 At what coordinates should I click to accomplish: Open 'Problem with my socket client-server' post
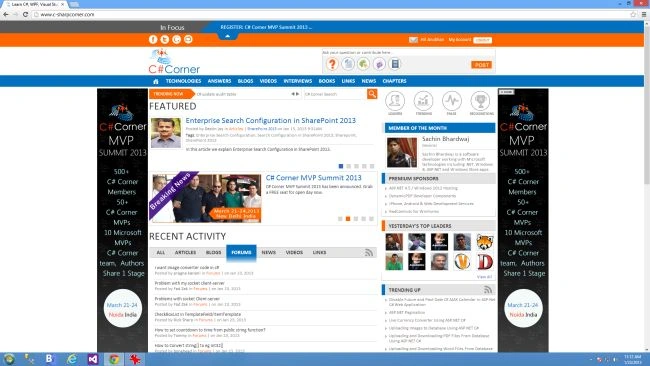pyautogui.click(x=189, y=283)
